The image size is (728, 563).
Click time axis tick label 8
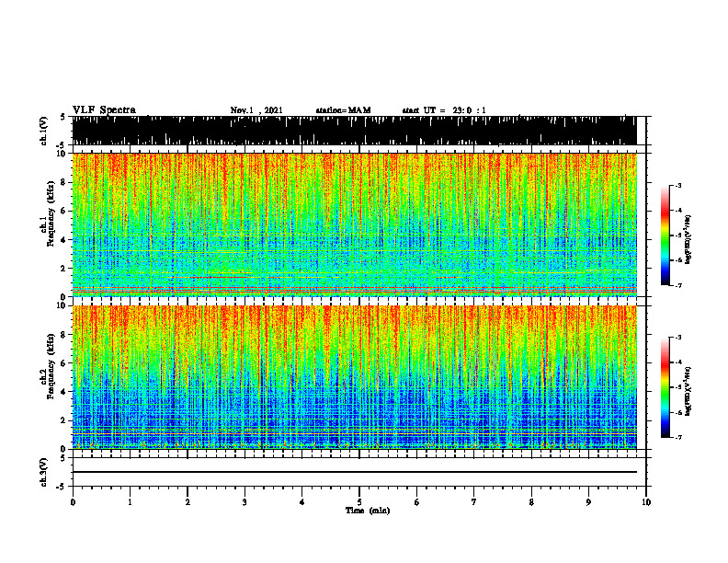[x=531, y=502]
